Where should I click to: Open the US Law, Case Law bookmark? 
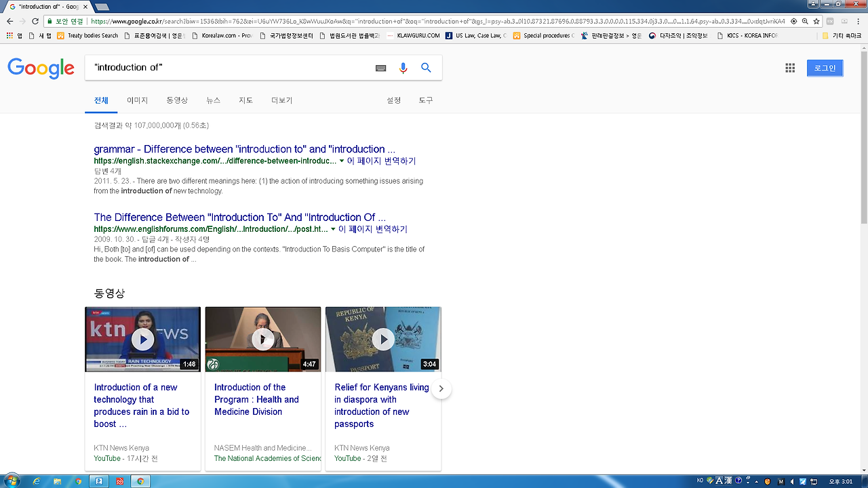(475, 35)
